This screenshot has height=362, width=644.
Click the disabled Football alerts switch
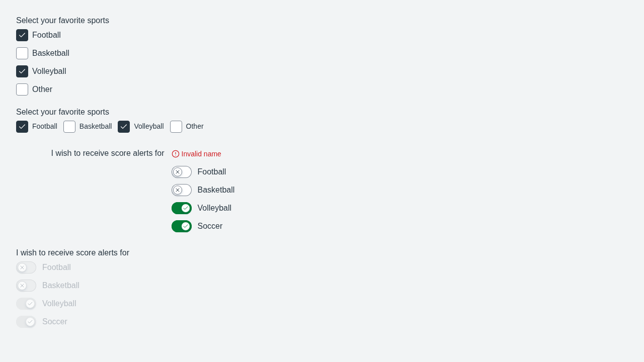26,267
